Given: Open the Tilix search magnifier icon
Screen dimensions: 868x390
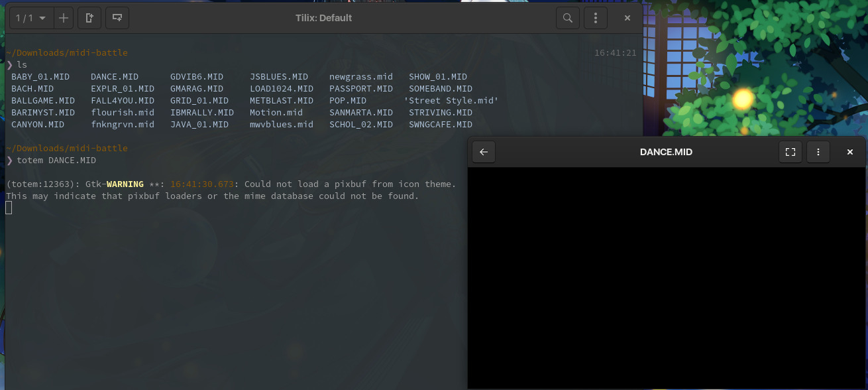Looking at the screenshot, I should pos(568,18).
